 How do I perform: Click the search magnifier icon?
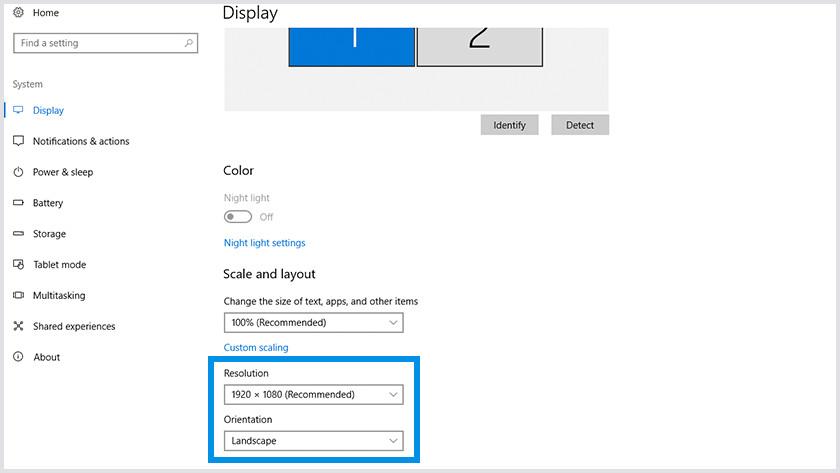click(189, 43)
